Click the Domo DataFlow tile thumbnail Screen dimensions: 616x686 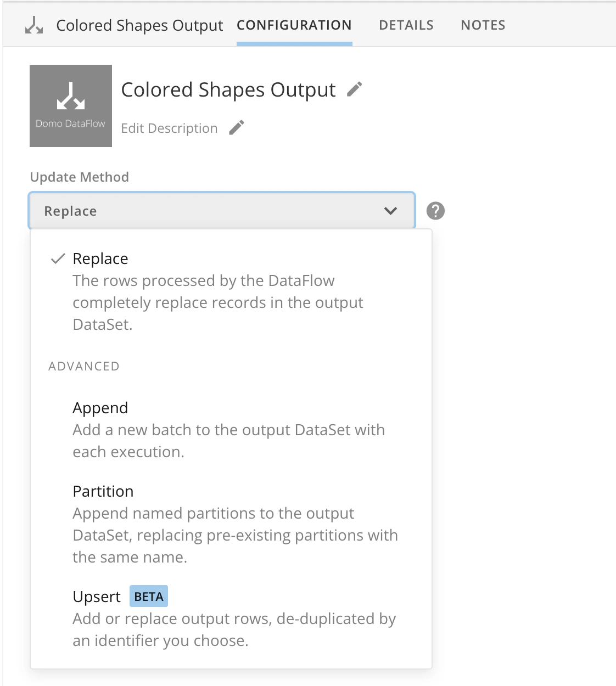tap(71, 106)
